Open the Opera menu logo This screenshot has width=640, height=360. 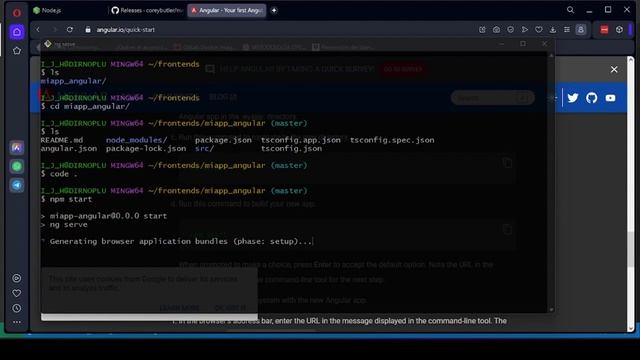[17, 13]
